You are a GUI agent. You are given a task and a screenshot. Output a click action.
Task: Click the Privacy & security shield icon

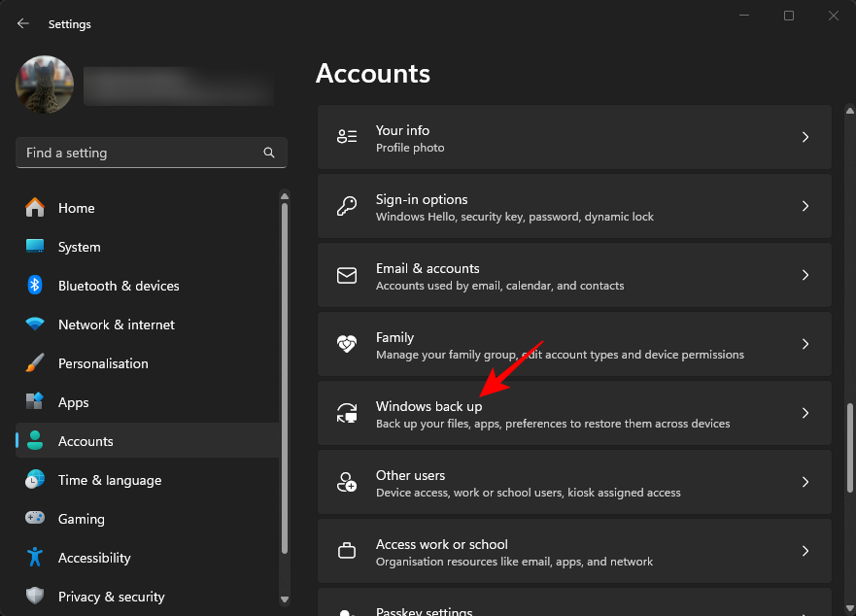click(x=35, y=597)
